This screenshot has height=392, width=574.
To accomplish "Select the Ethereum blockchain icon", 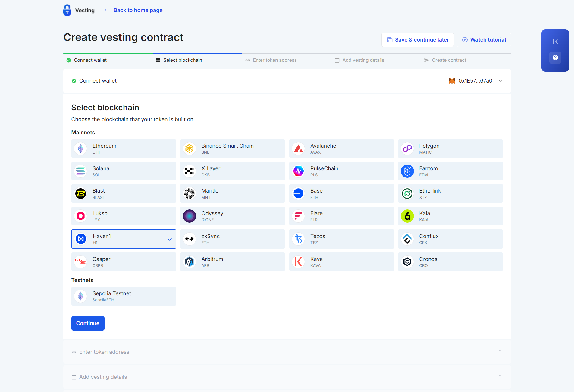I will click(80, 148).
